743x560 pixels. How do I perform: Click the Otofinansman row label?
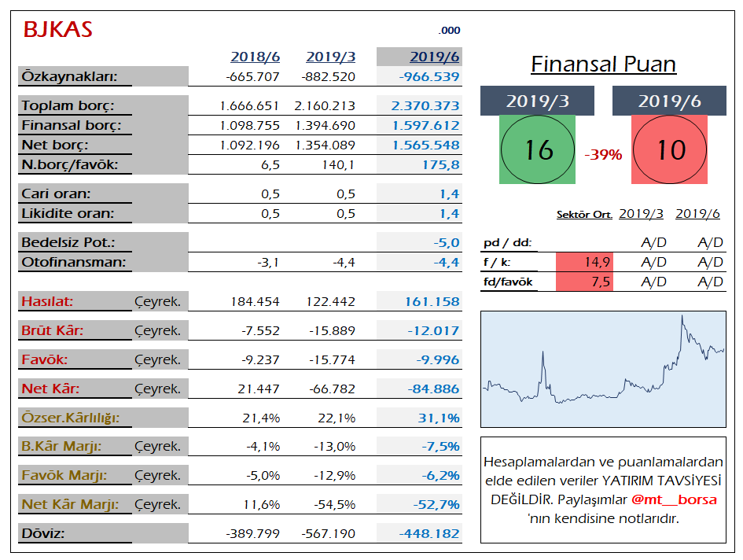[73, 262]
